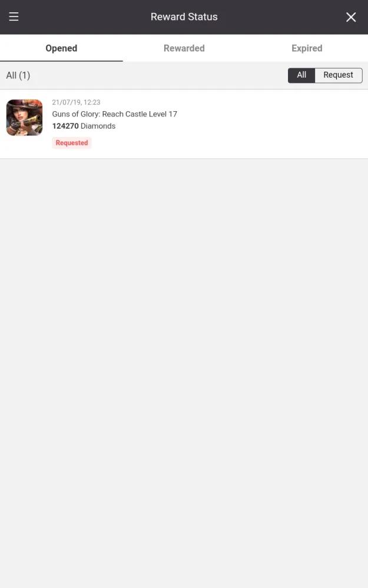Image resolution: width=368 pixels, height=588 pixels.
Task: Select the Guns of Glory reward row
Action: pos(184,124)
